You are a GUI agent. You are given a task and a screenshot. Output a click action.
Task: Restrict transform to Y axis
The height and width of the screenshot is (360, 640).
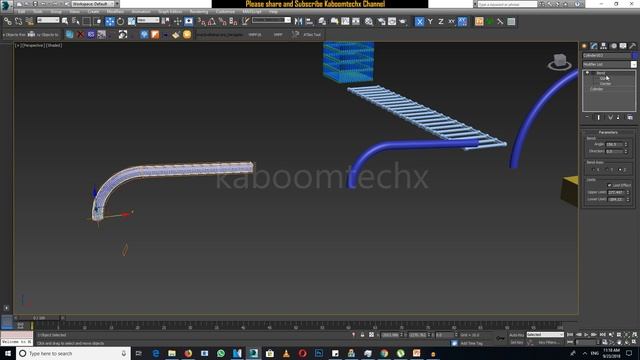click(430, 21)
